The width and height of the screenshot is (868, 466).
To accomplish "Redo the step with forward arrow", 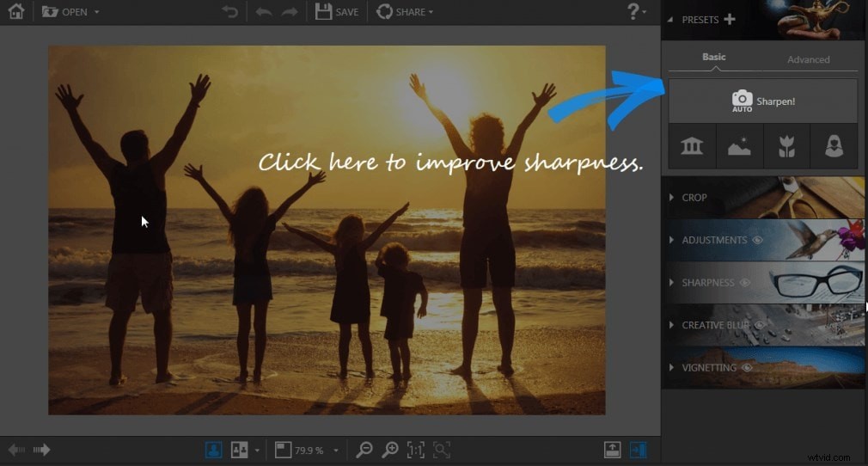I will point(290,12).
